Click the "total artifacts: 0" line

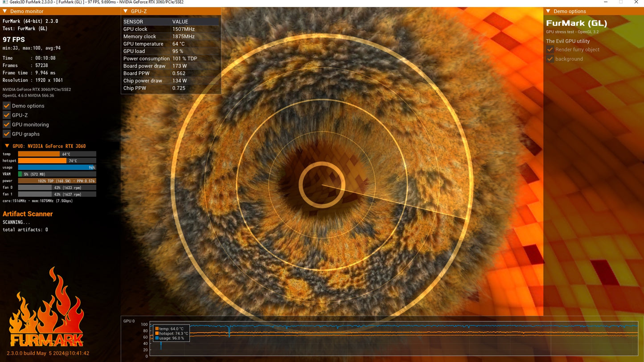click(x=25, y=230)
